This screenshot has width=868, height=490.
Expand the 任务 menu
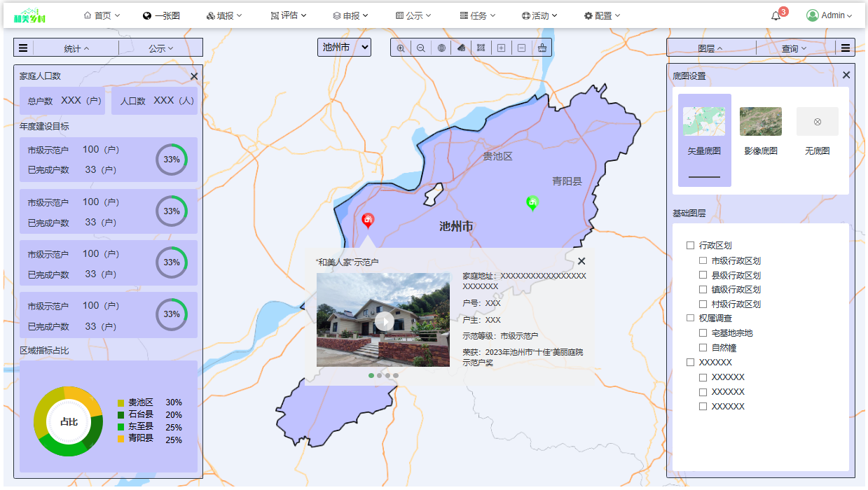478,15
